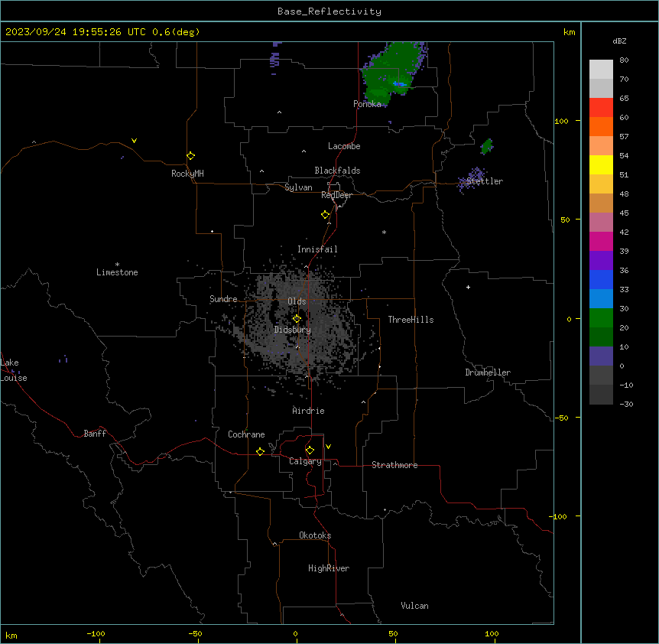
Task: Select the Blackfalds label on the map
Action: 337,171
